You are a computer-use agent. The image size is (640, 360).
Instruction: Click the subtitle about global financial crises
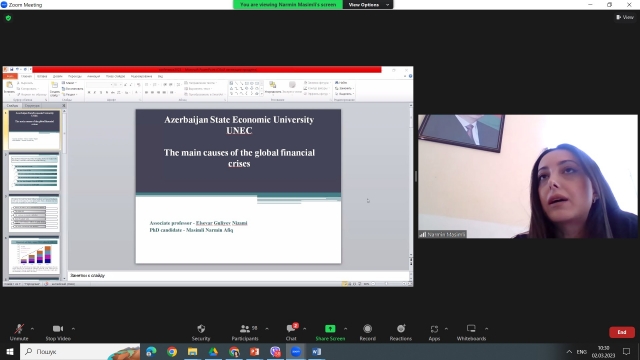point(239,158)
